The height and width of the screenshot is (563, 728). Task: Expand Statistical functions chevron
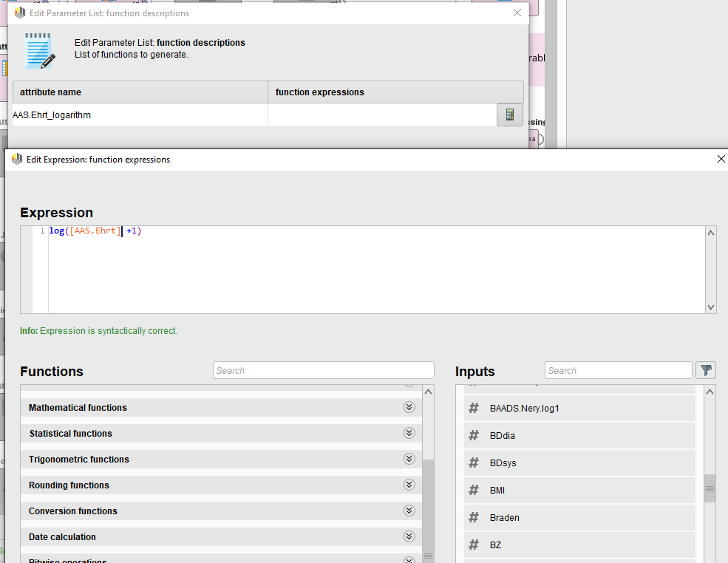pos(409,433)
